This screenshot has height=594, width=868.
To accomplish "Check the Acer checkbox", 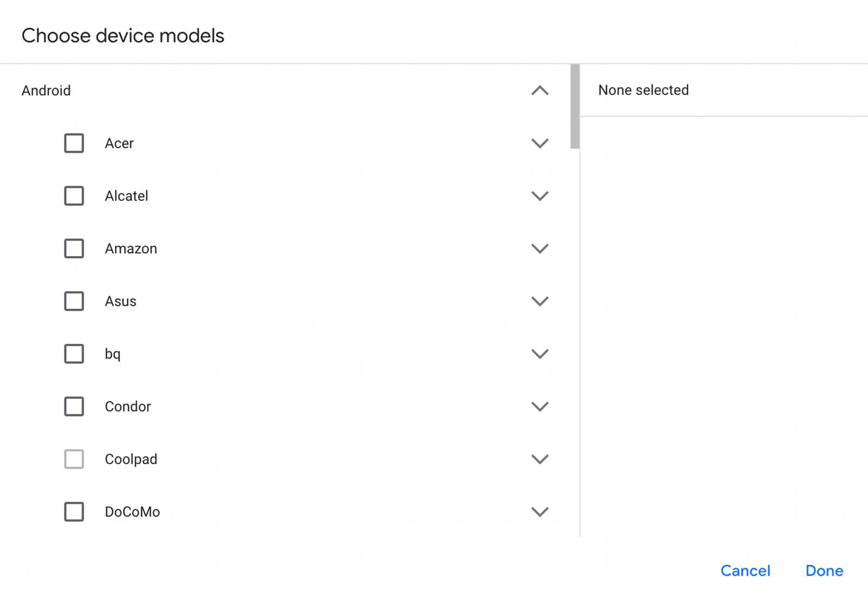I will pos(74,143).
